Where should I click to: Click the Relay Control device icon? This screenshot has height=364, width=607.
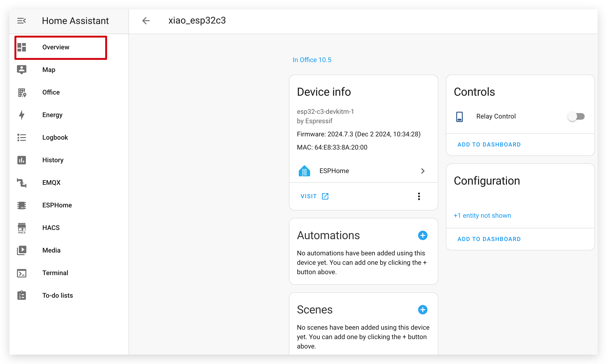(x=459, y=116)
